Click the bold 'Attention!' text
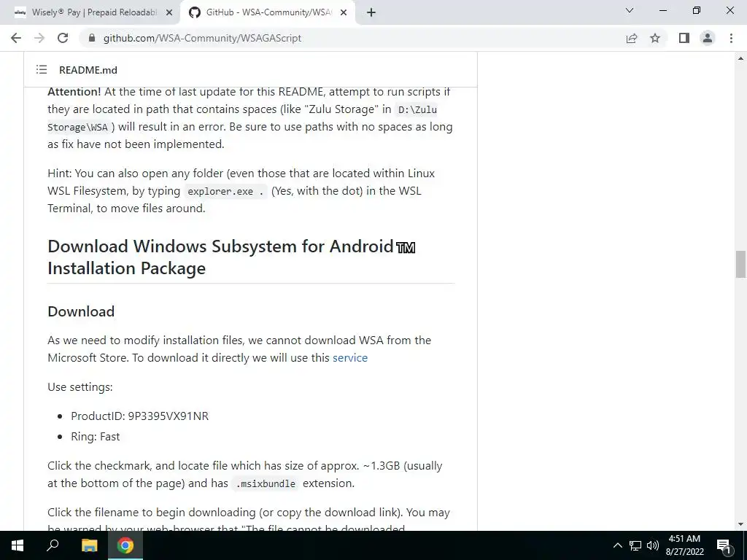 coord(74,91)
